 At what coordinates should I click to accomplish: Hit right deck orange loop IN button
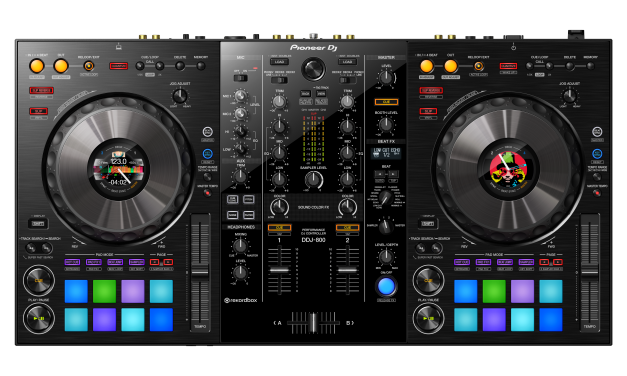tap(426, 66)
